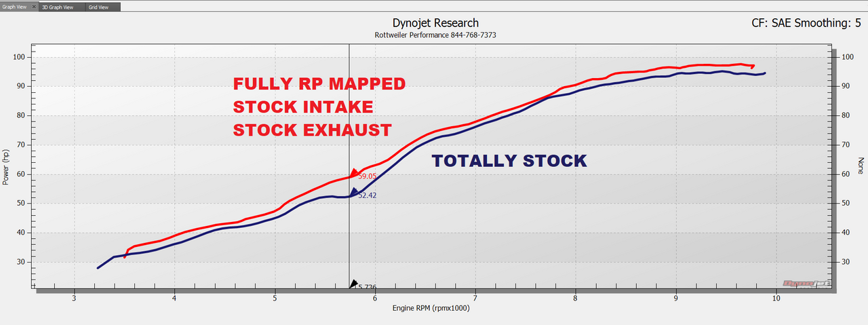
Task: Click the Engine RPM (rpmx1000) axis label
Action: (x=431, y=308)
